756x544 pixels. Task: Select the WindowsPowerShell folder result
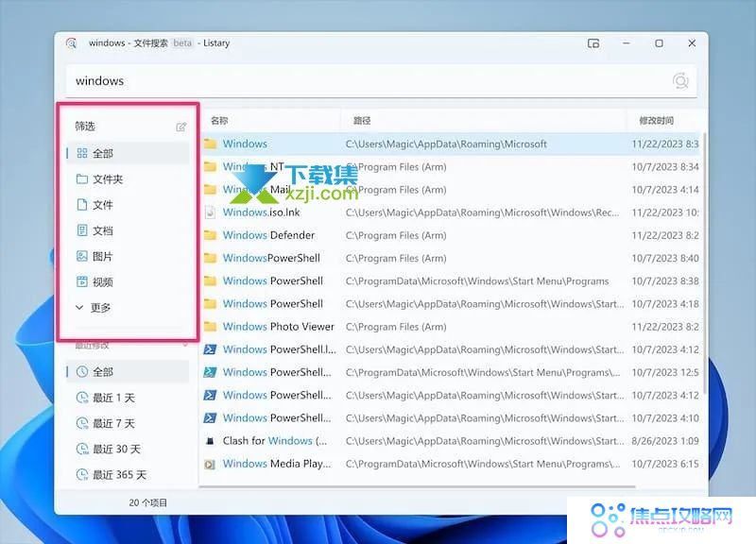click(451, 258)
